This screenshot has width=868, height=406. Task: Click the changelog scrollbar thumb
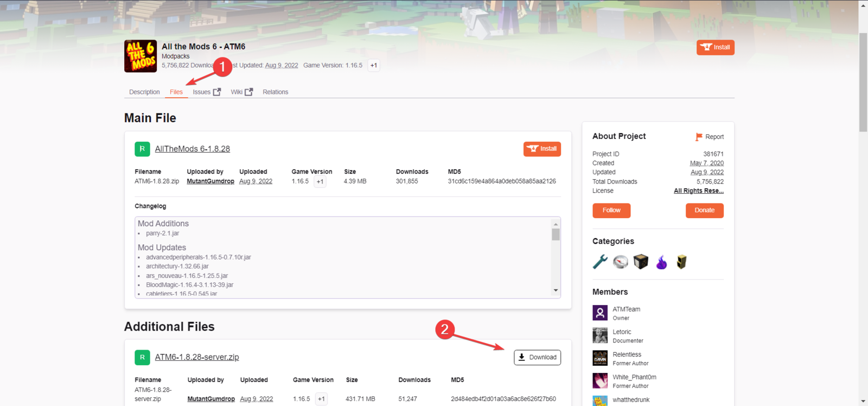coord(556,234)
